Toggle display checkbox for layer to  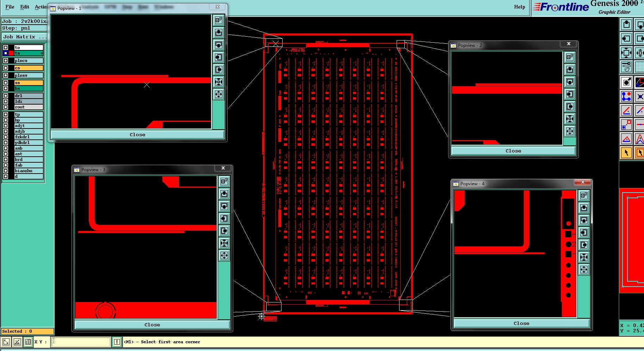click(x=6, y=48)
